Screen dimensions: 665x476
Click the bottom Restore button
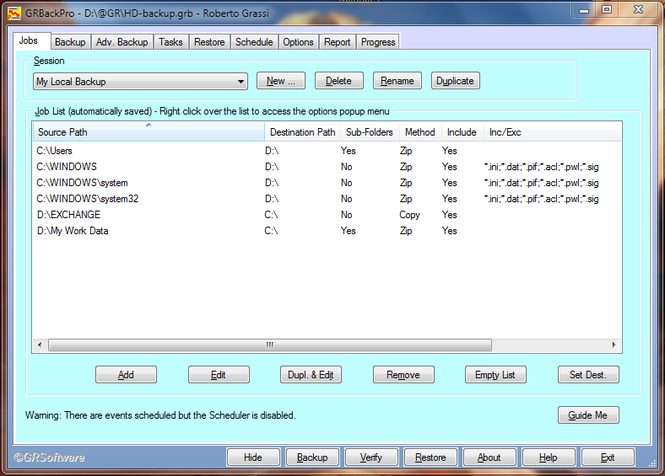tap(430, 457)
